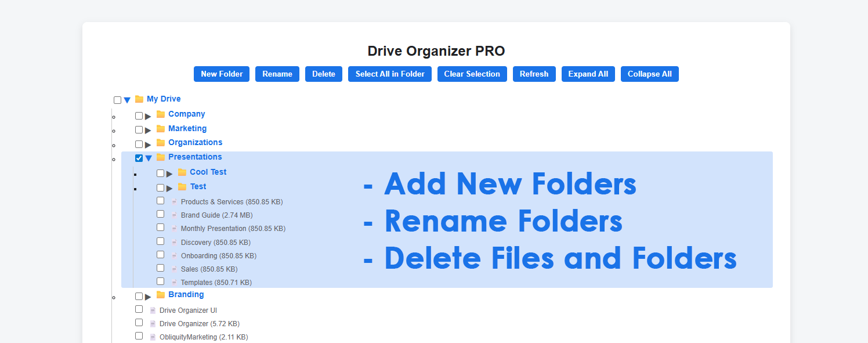Check the Products & Services checkbox
This screenshot has width=868, height=343.
click(160, 200)
